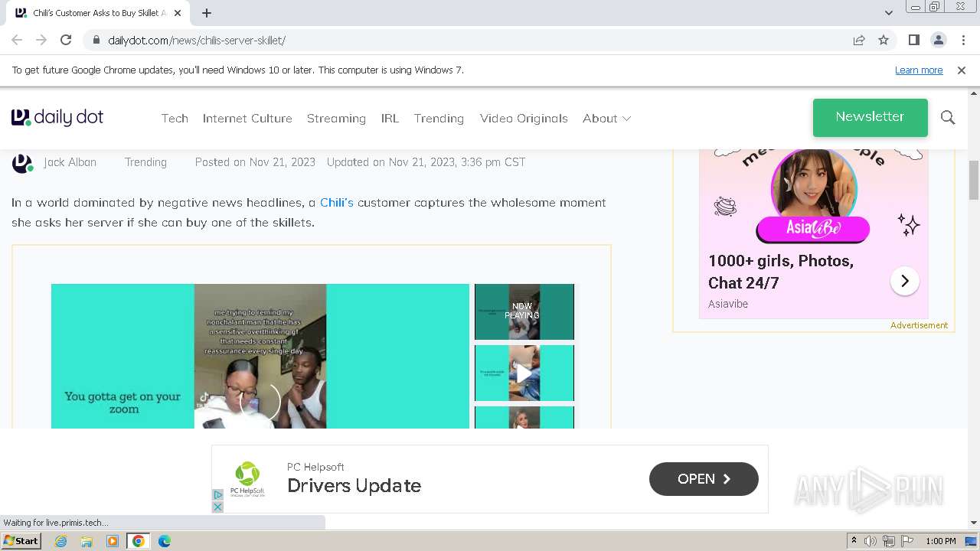Launch Internet Explorer from the taskbar
Screen dimensions: 980x551
tap(61, 541)
